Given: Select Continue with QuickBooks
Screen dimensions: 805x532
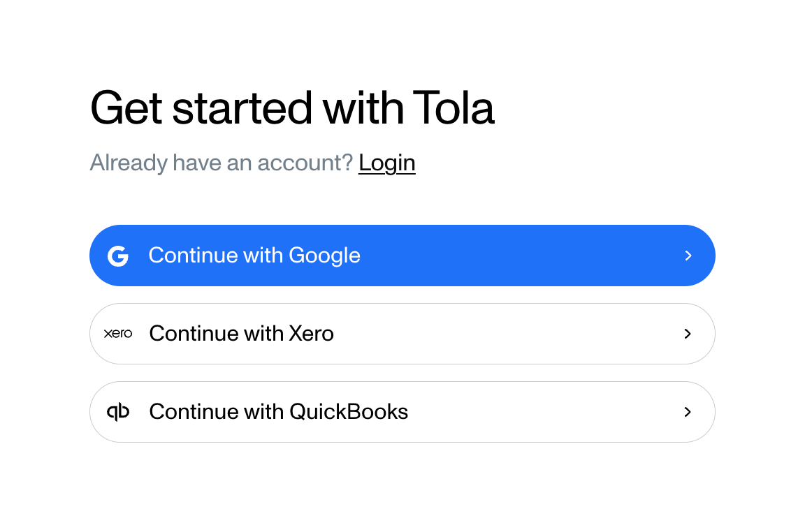Looking at the screenshot, I should [402, 412].
